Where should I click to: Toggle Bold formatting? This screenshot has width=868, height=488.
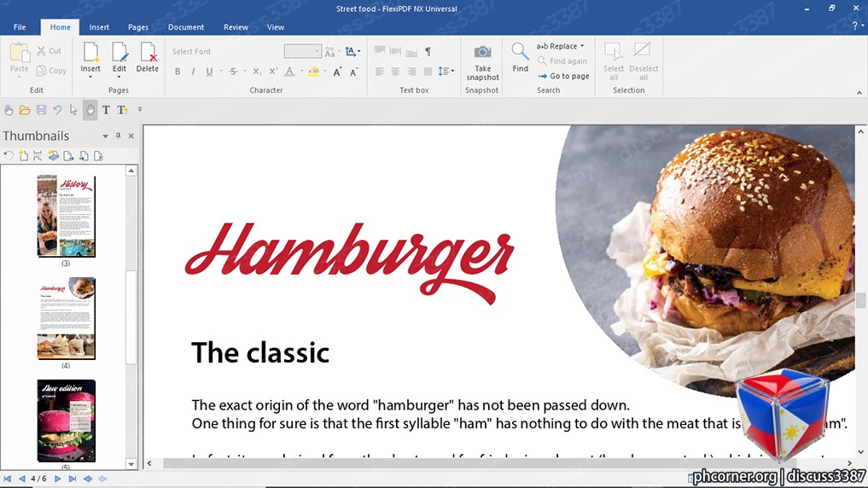click(178, 72)
